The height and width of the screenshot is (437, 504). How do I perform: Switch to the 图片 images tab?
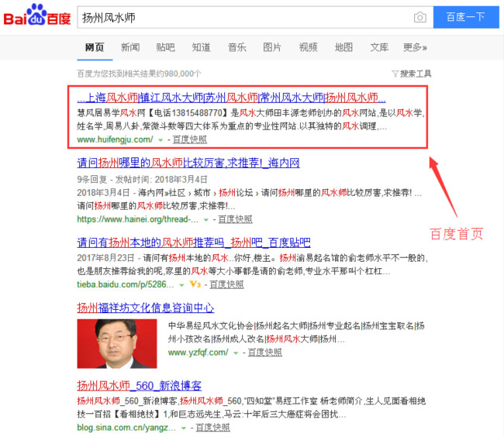(272, 47)
